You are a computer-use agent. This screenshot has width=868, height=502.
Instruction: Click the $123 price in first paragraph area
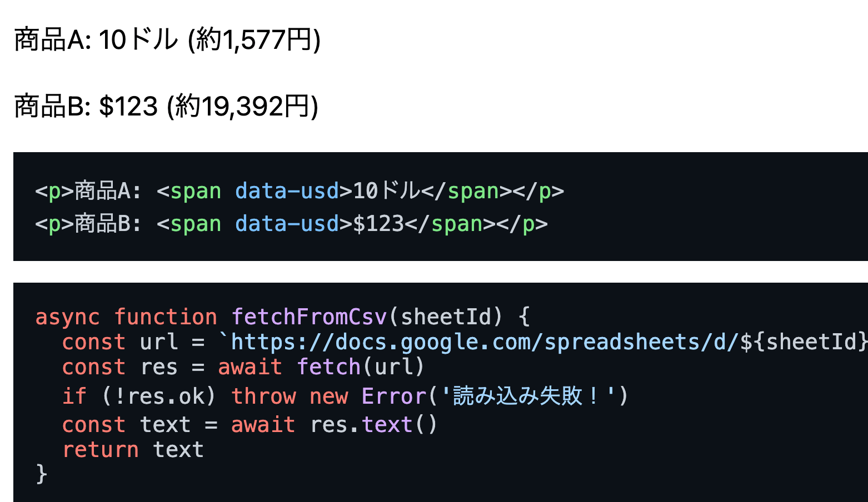[x=128, y=106]
